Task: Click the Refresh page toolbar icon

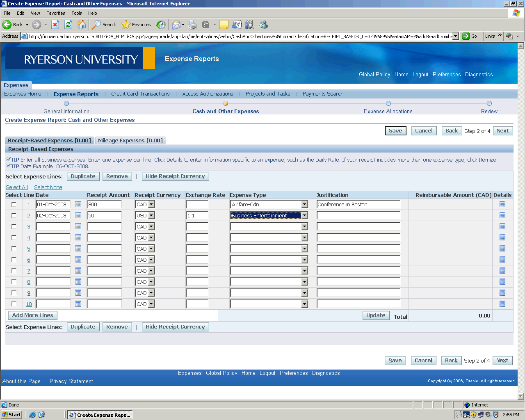Action: point(68,25)
